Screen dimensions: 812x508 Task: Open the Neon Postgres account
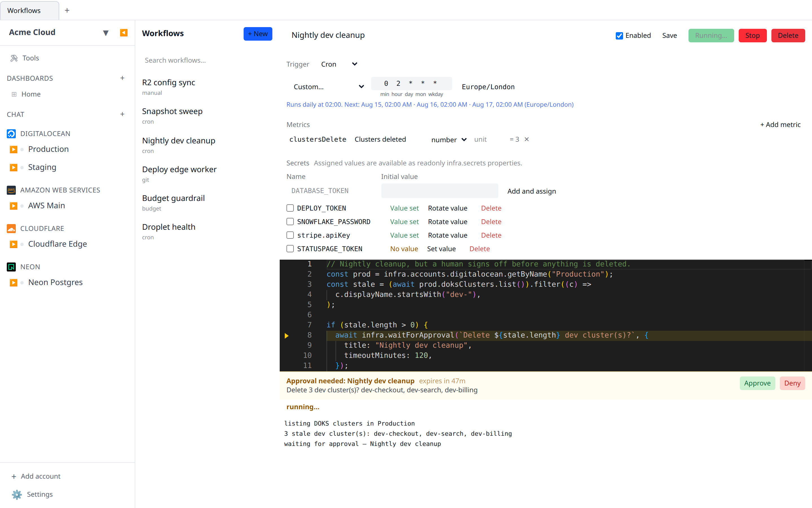[55, 282]
